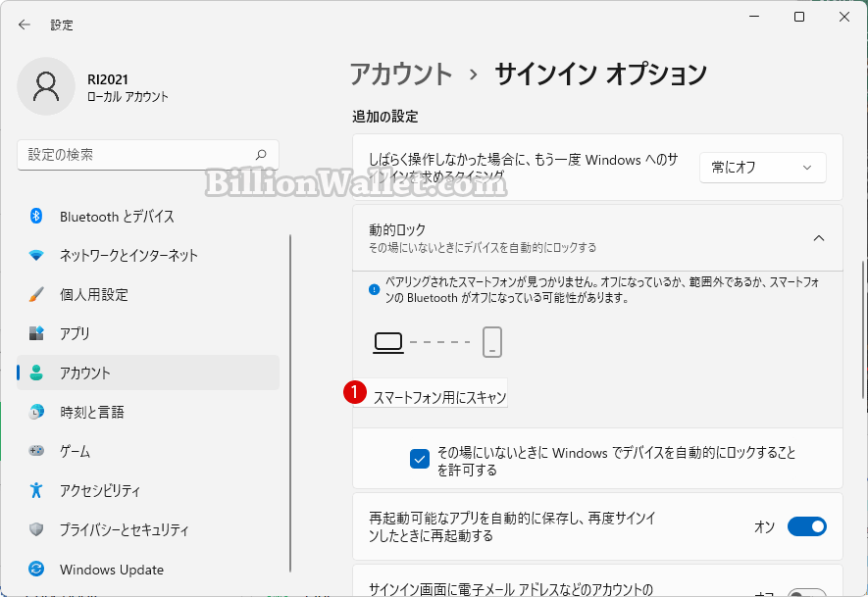The image size is (868, 597).
Task: Open ネットワークとインターネット settings
Action: click(x=148, y=255)
